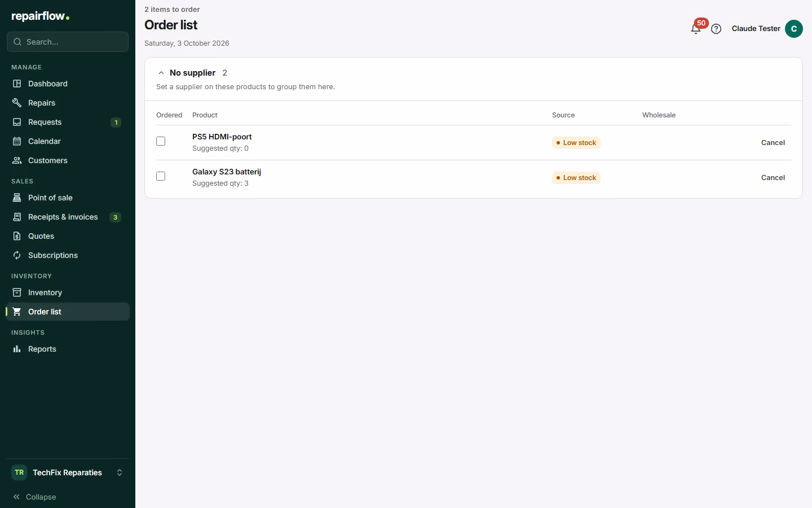
Task: Tick the Galaxy S23 batterij ordered checkbox
Action: (x=161, y=176)
